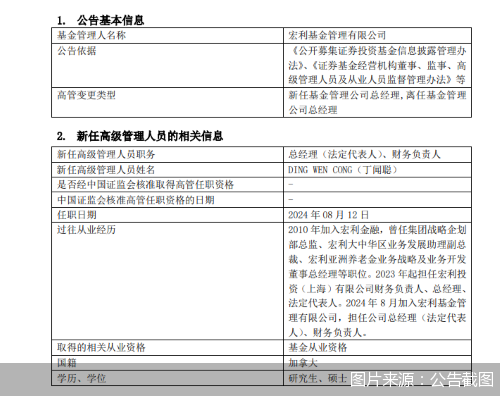This screenshot has width=500, height=396.
Task: Select the cell '宏利基金管理有限公司'
Action: [377, 36]
